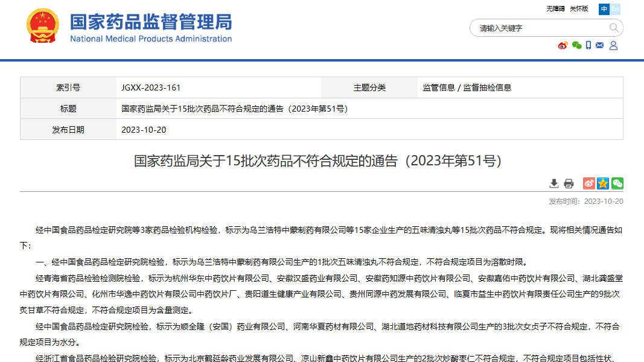Click the 请输入关键字 search field

coord(540,28)
